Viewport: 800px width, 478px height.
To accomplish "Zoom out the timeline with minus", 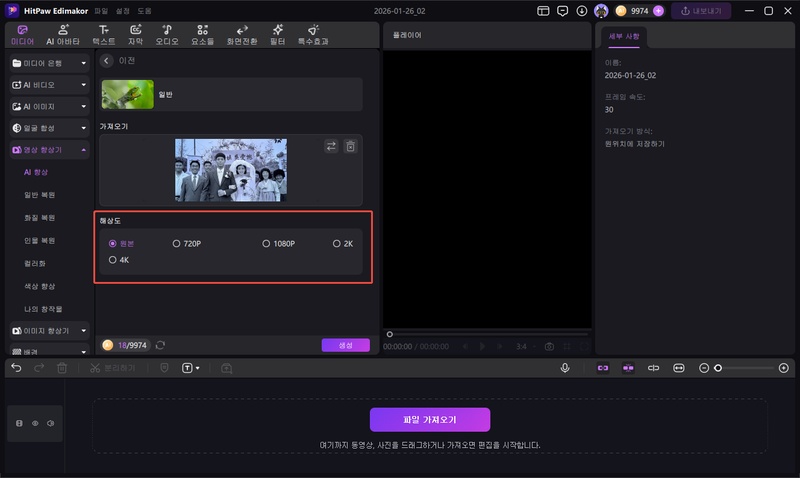I will [x=704, y=368].
